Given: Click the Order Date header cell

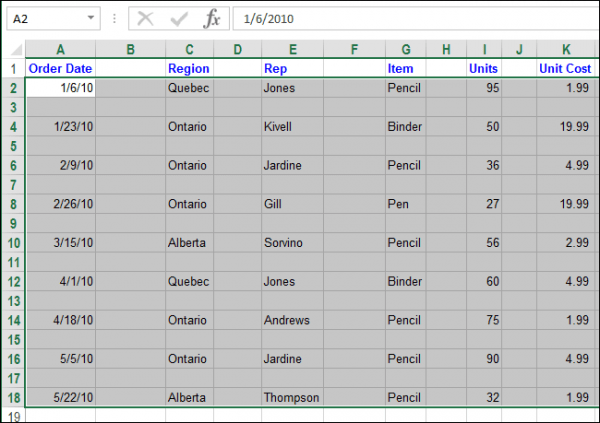Looking at the screenshot, I should click(x=60, y=69).
